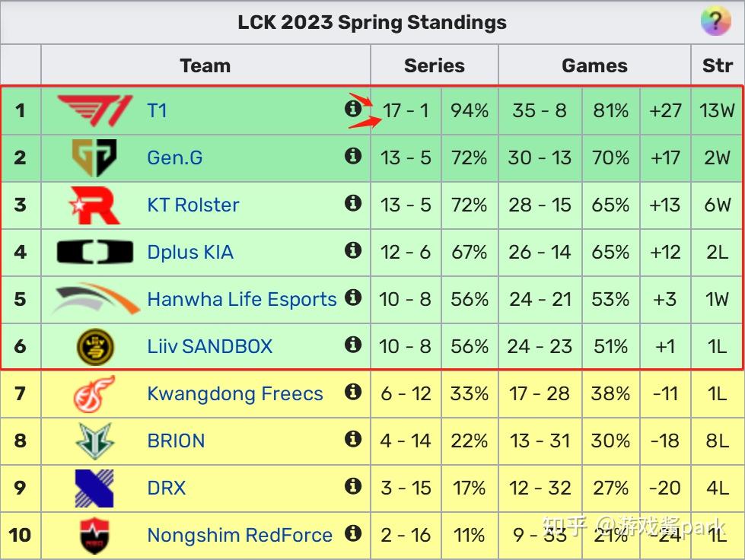Open the Gen.G team page link
Screen dimensions: 745x560
point(175,158)
